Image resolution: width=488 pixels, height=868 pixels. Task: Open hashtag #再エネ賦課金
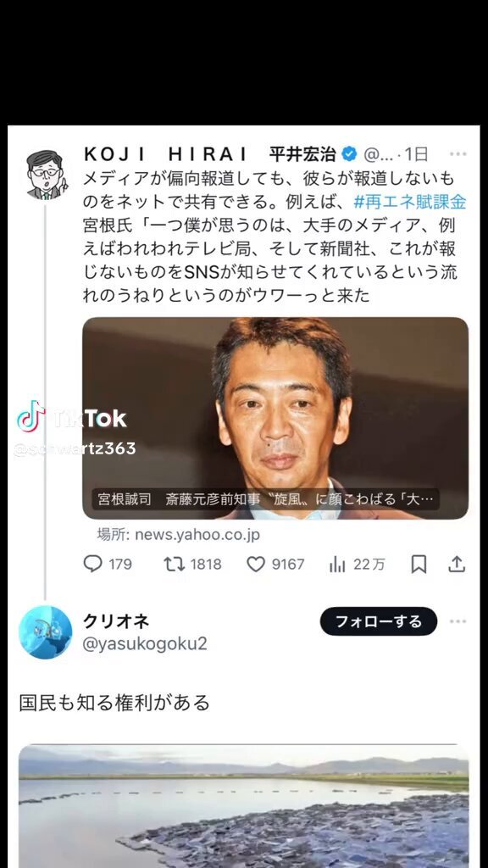click(410, 202)
